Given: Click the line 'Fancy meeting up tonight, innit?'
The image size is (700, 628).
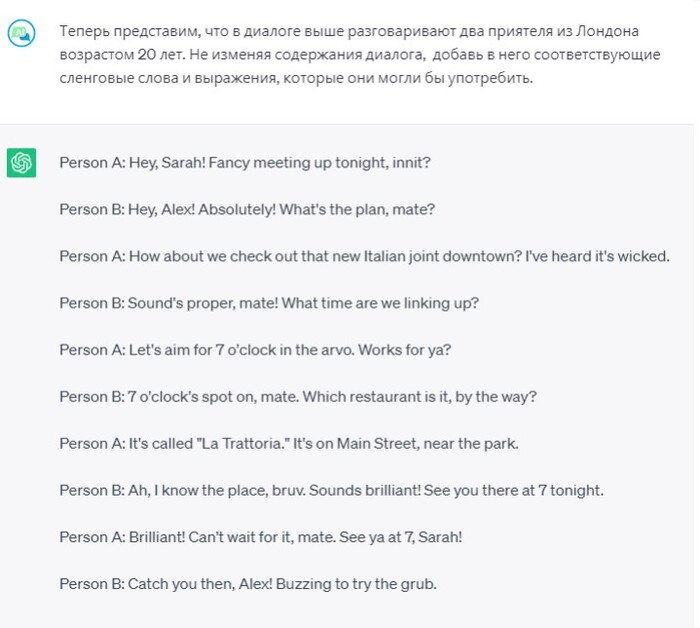Looking at the screenshot, I should click(245, 162).
